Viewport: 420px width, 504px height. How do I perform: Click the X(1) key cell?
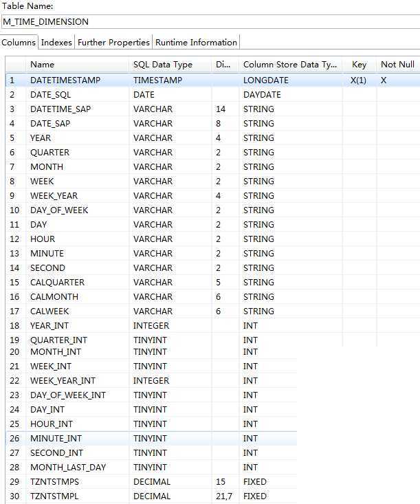pos(359,80)
